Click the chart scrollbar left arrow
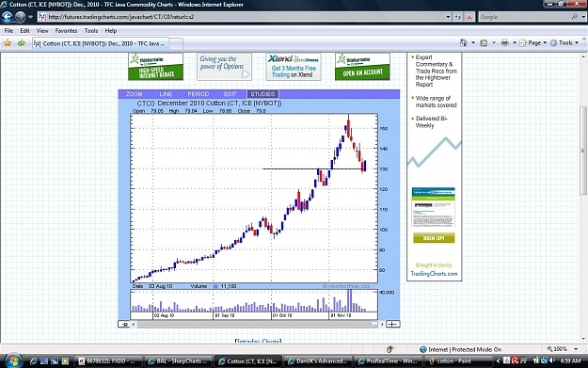The height and width of the screenshot is (368, 588). (x=134, y=324)
